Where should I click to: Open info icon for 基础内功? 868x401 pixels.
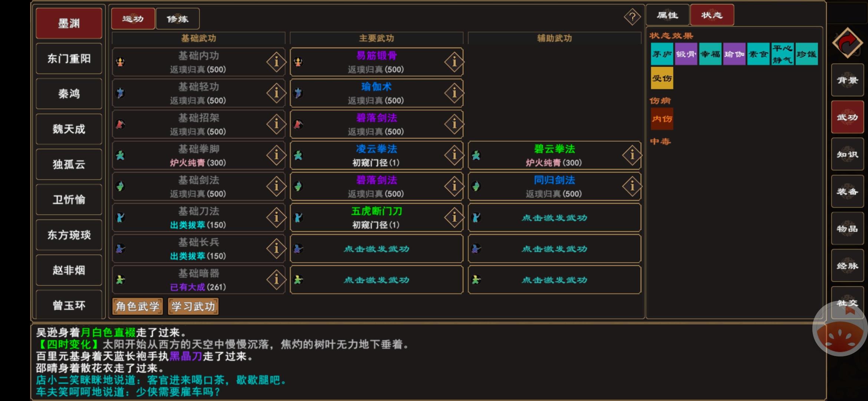click(276, 62)
